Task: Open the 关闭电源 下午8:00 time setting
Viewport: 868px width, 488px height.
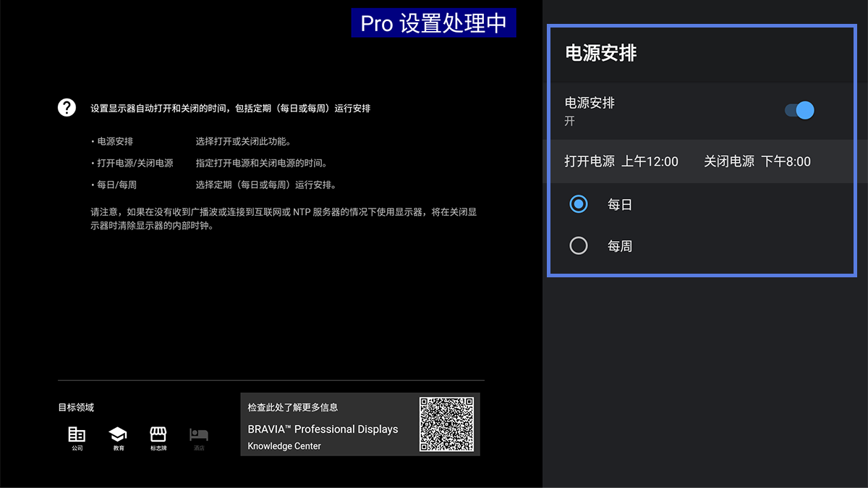Action: click(757, 161)
